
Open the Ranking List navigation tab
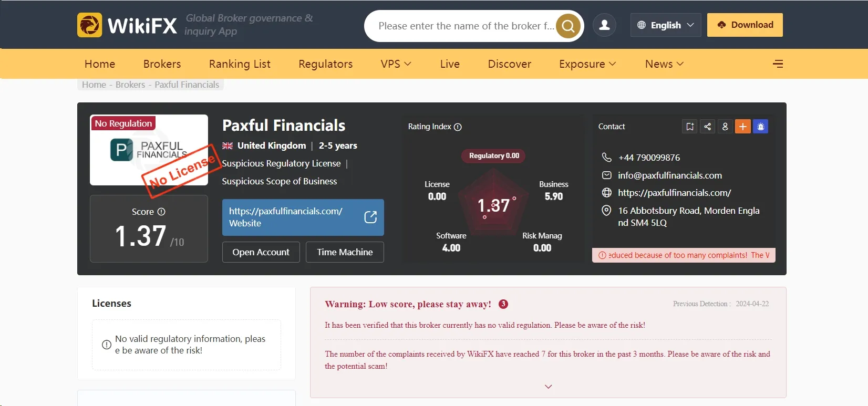[240, 64]
